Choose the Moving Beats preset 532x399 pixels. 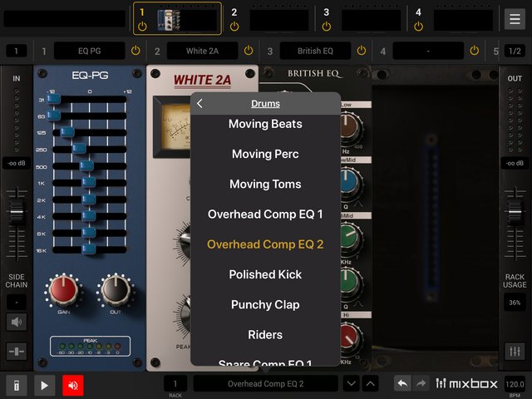click(x=265, y=124)
